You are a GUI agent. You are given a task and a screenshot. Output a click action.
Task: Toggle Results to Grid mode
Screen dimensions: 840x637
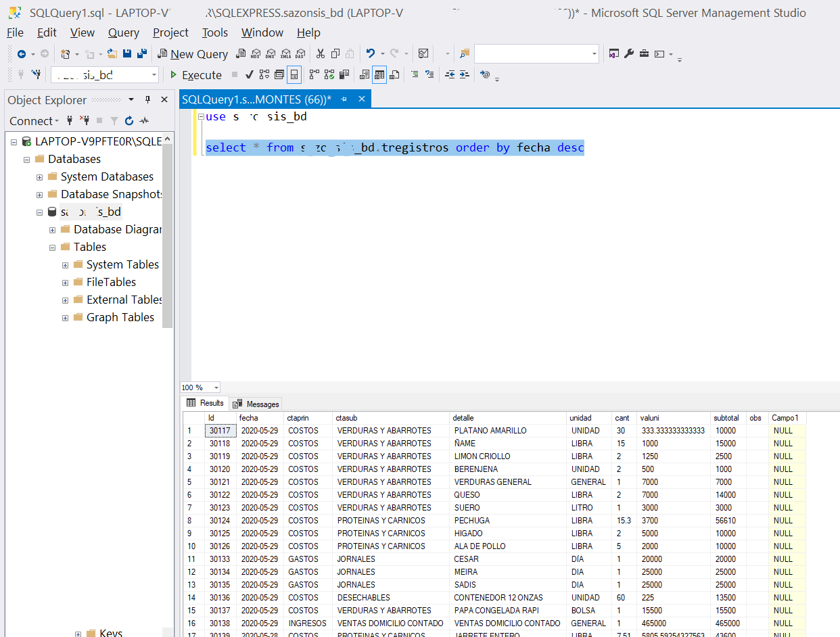[x=379, y=74]
